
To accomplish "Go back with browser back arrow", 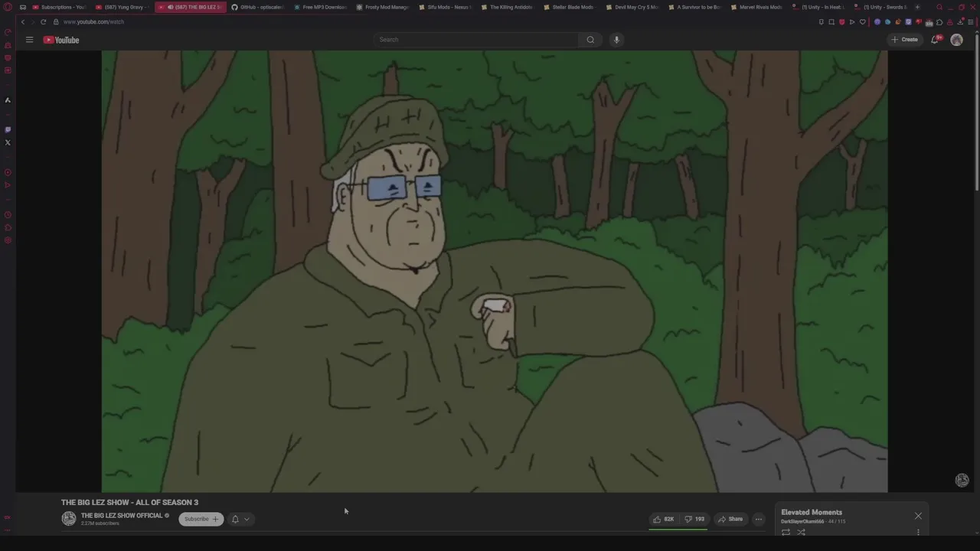I will coord(23,21).
